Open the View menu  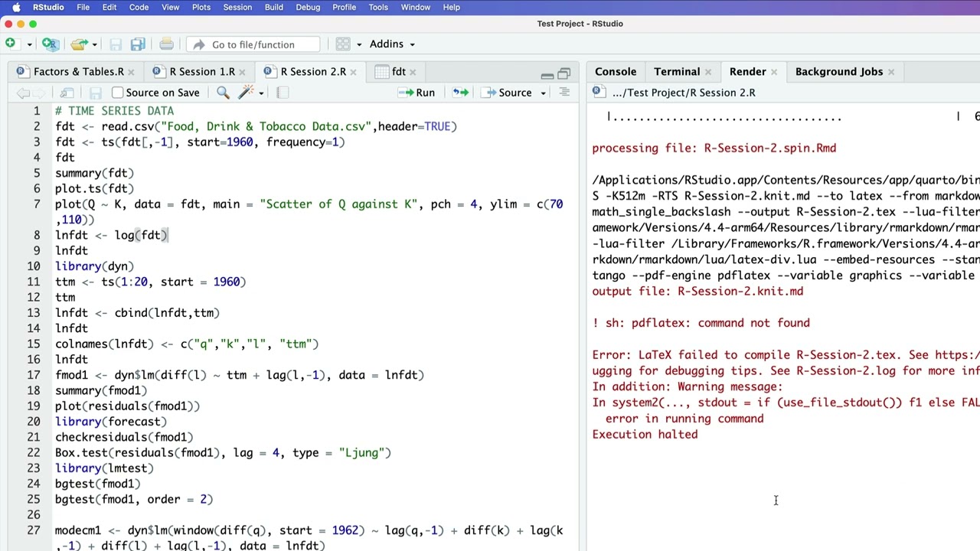(170, 8)
